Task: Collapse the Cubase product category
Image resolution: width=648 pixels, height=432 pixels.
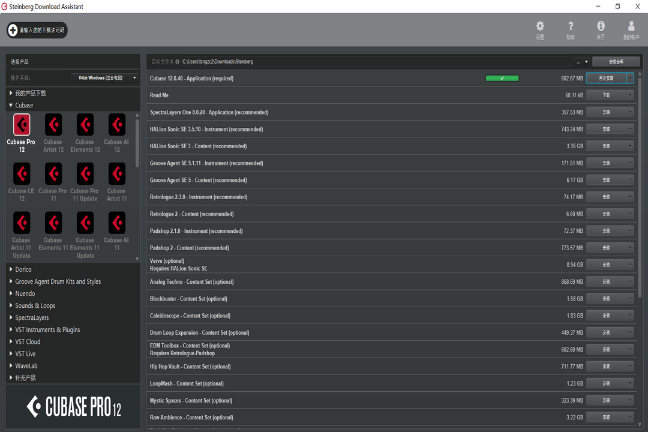Action: (x=10, y=105)
